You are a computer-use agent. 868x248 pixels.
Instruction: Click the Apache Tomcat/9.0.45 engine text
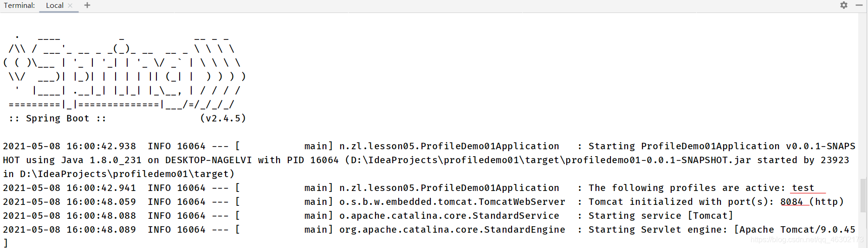click(x=797, y=229)
